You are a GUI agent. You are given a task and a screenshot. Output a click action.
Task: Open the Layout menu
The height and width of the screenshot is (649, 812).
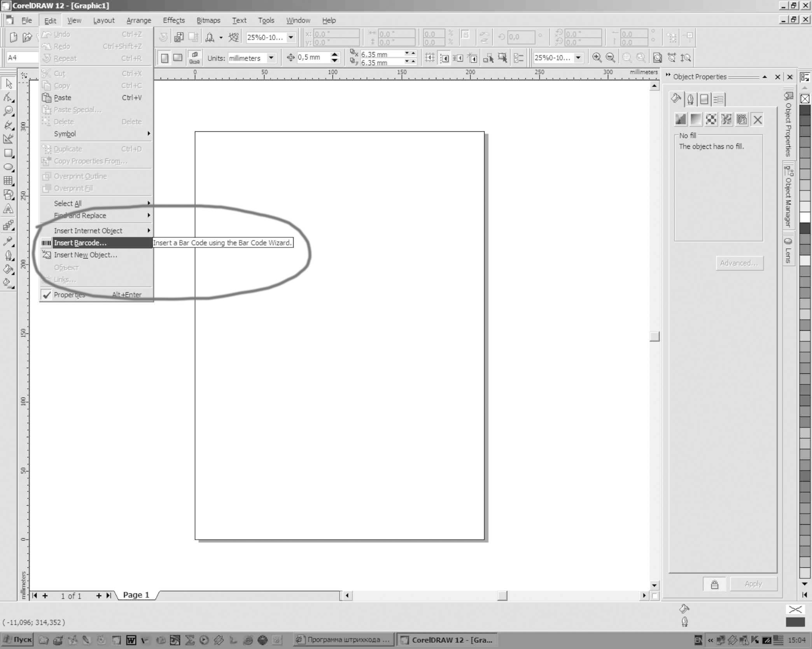tap(104, 20)
